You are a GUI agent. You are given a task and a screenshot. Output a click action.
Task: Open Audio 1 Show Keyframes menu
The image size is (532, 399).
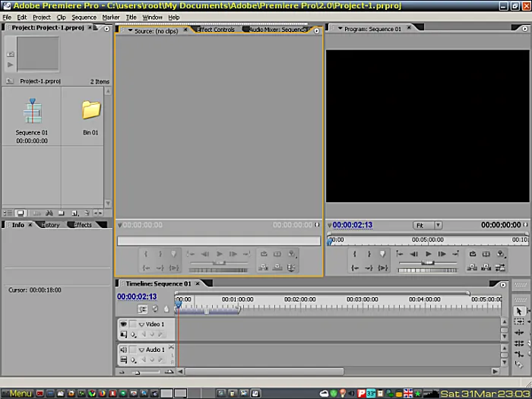133,359
